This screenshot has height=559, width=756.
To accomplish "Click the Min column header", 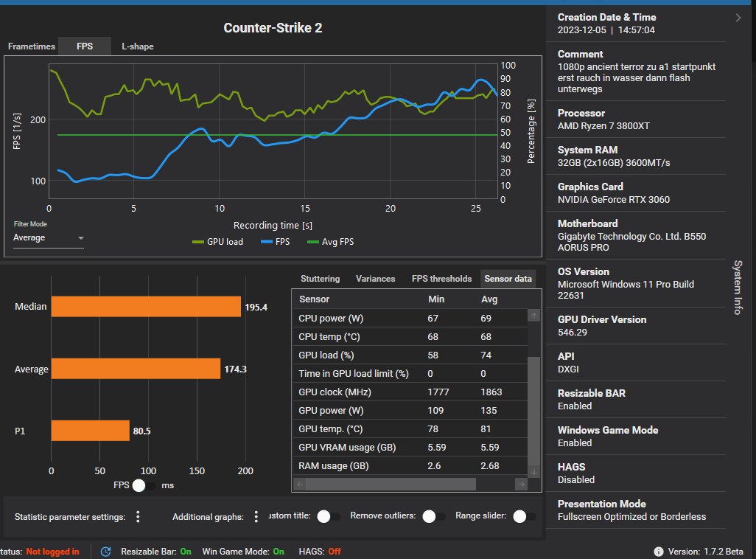I will pos(436,299).
